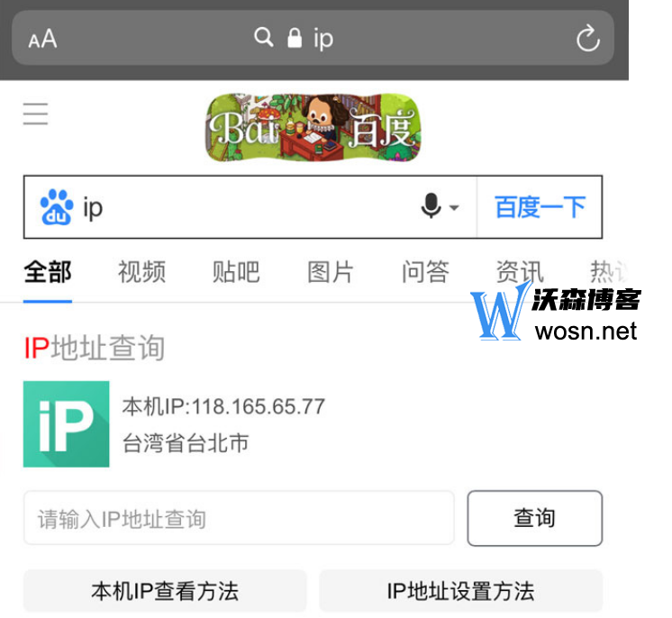Select the text 本机IP:118.165.65.77

tap(223, 406)
